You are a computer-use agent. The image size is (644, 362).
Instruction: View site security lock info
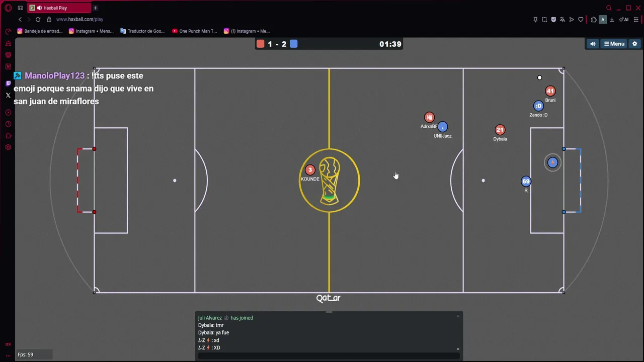[x=49, y=19]
